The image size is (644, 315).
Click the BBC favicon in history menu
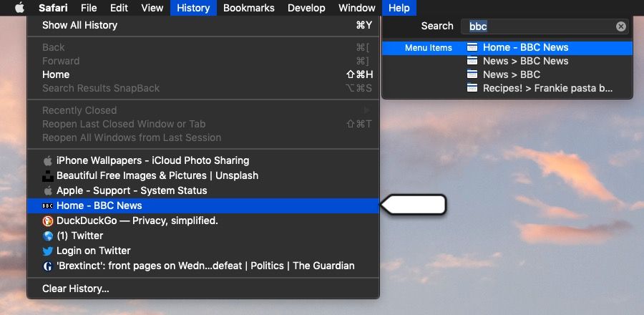point(48,205)
